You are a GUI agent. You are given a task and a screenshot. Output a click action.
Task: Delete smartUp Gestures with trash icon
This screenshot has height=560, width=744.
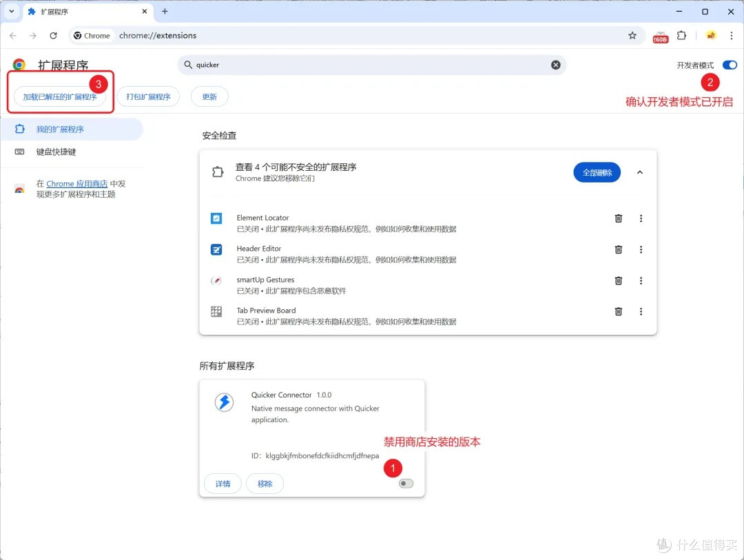pyautogui.click(x=618, y=280)
